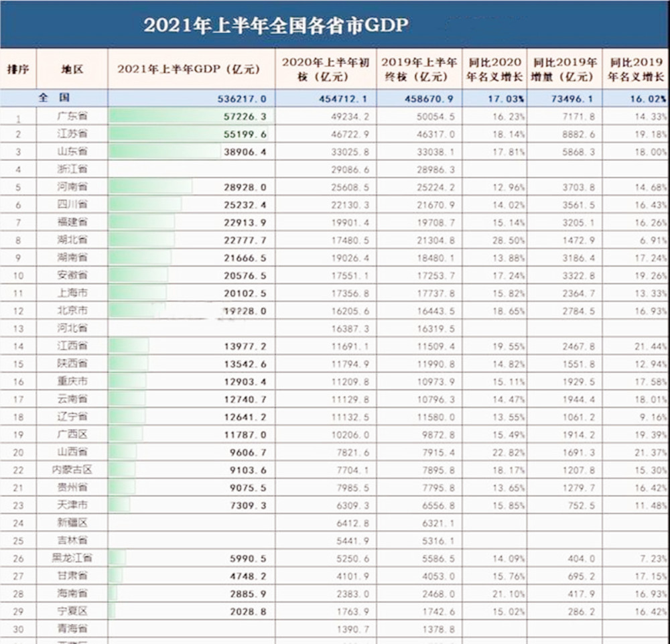Select the value 22913.9
The height and width of the screenshot is (644, 670).
[245, 222]
